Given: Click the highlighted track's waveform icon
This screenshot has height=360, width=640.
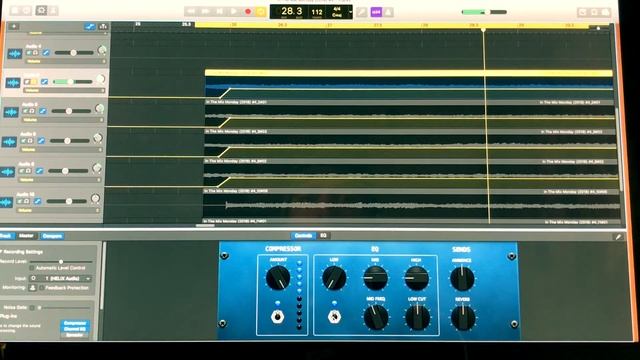Looking at the screenshot, I should pyautogui.click(x=13, y=83).
